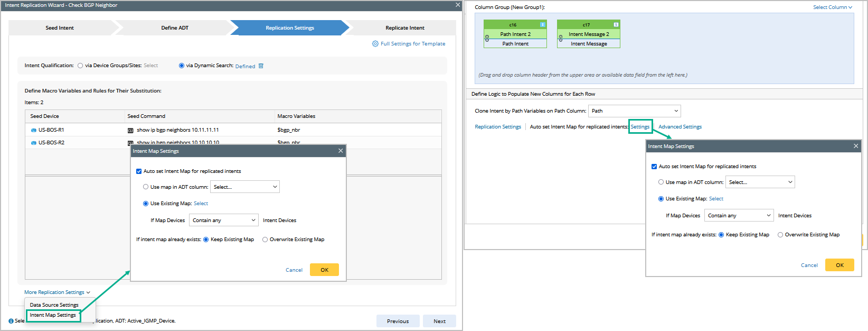Screen dimensions: 868x331
Task: Go to the Define ADT wizard step
Action: coord(175,28)
